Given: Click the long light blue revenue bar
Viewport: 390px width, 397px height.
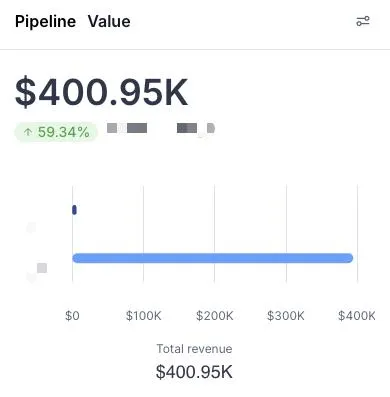Looking at the screenshot, I should pyautogui.click(x=213, y=258).
